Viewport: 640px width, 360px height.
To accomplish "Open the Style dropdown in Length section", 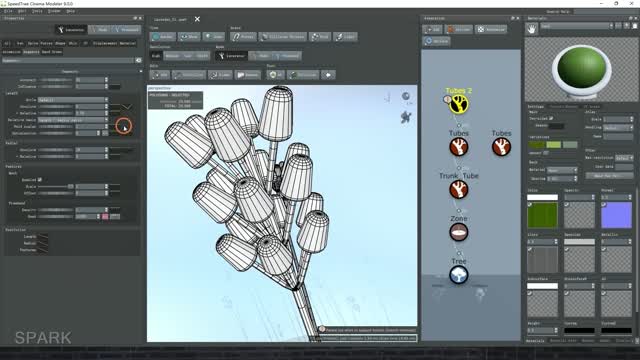I will (73, 100).
